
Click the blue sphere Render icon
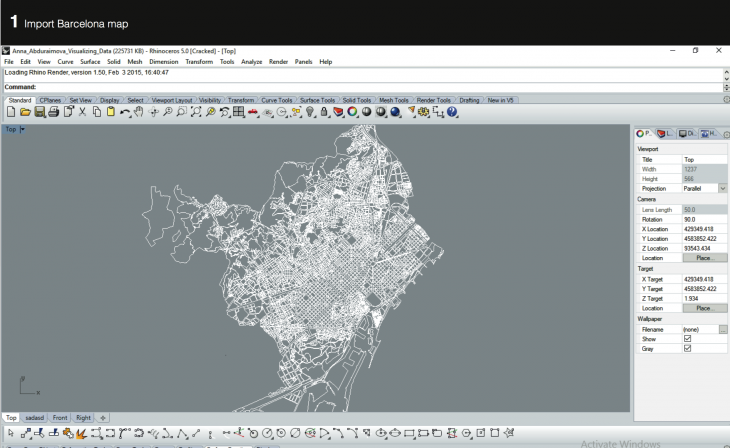pos(395,112)
